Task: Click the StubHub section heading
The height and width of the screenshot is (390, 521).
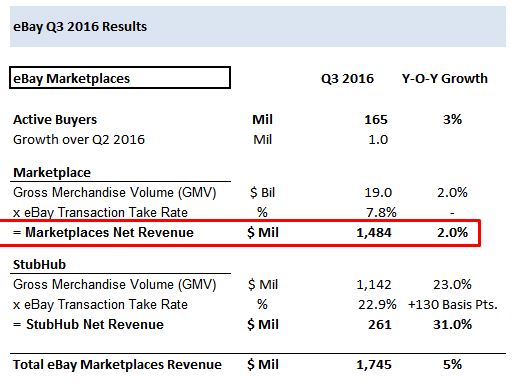Action: tap(40, 265)
